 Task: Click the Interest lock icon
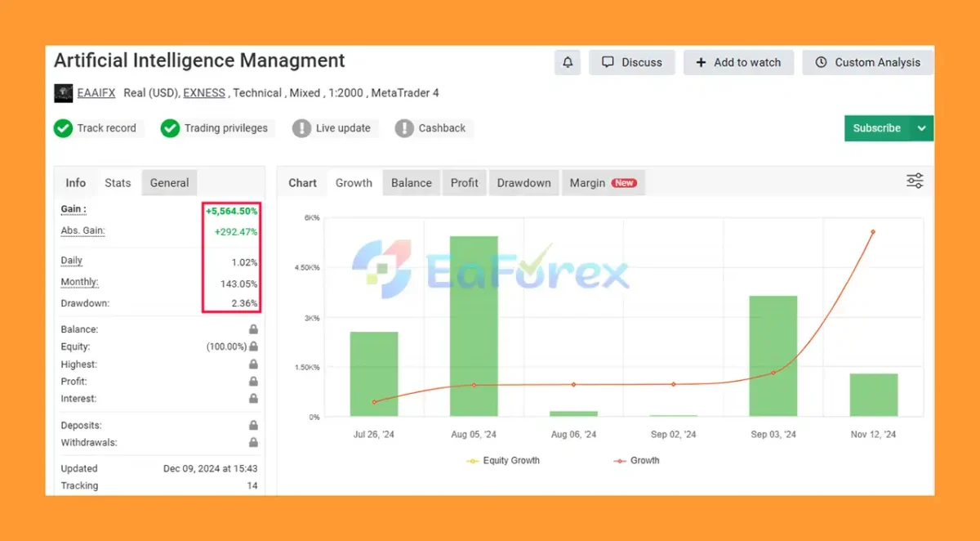pyautogui.click(x=253, y=399)
